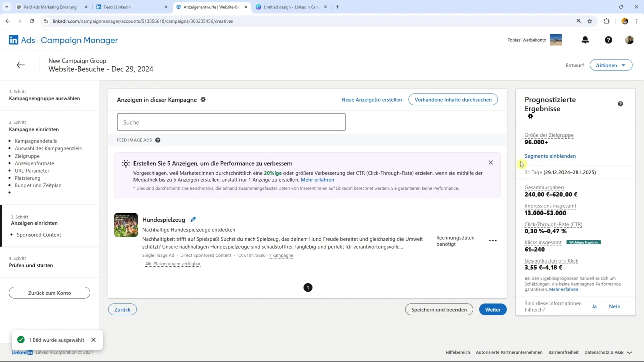Click Neue Anzeige(n) erstellen
The width and height of the screenshot is (644, 362).
(x=372, y=100)
